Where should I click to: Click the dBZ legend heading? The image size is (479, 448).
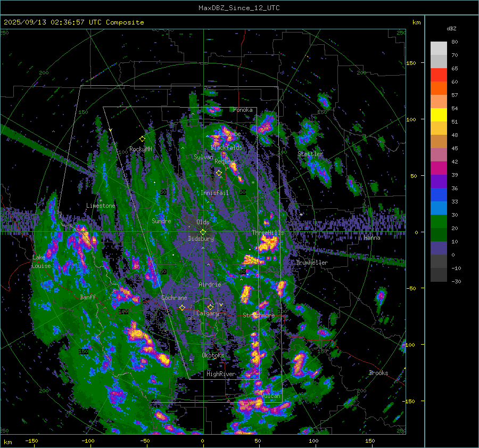451,29
